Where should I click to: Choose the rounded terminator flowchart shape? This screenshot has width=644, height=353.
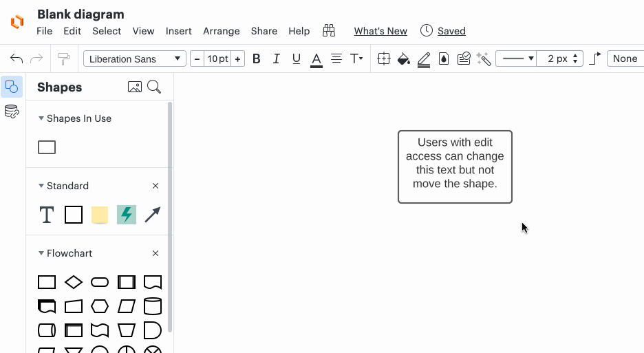point(100,282)
